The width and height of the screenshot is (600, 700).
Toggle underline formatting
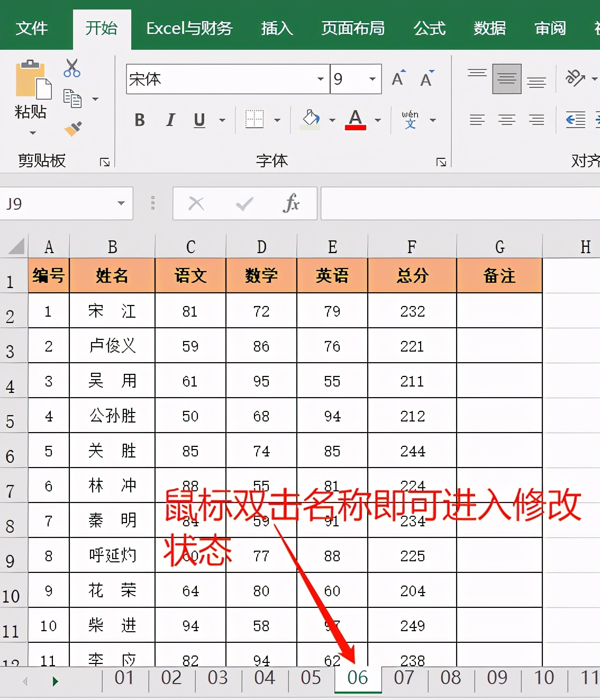[198, 120]
